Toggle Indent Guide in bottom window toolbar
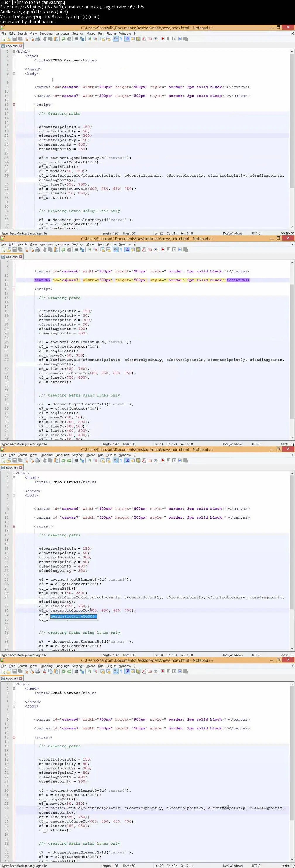The image size is (295, 868). tap(127, 671)
